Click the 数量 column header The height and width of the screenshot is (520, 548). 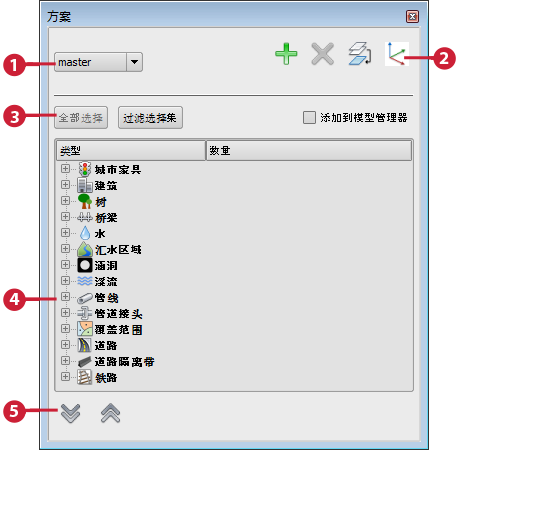[309, 151]
